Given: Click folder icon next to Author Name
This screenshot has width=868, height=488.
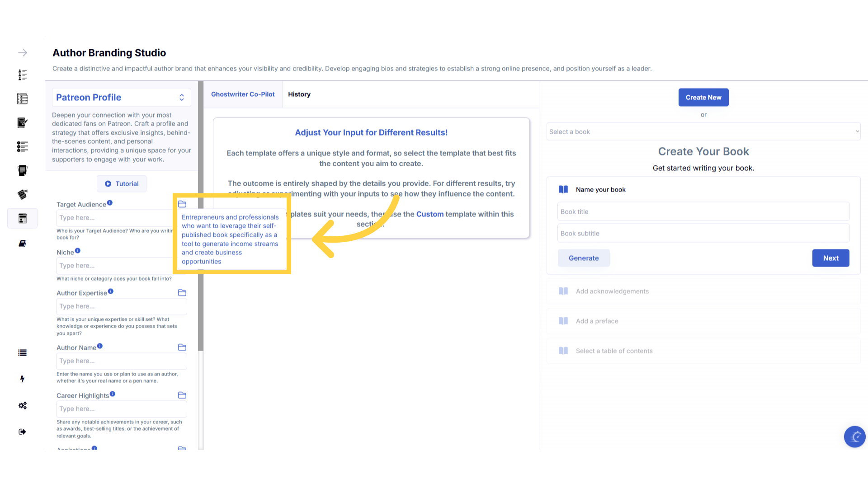Looking at the screenshot, I should (182, 347).
